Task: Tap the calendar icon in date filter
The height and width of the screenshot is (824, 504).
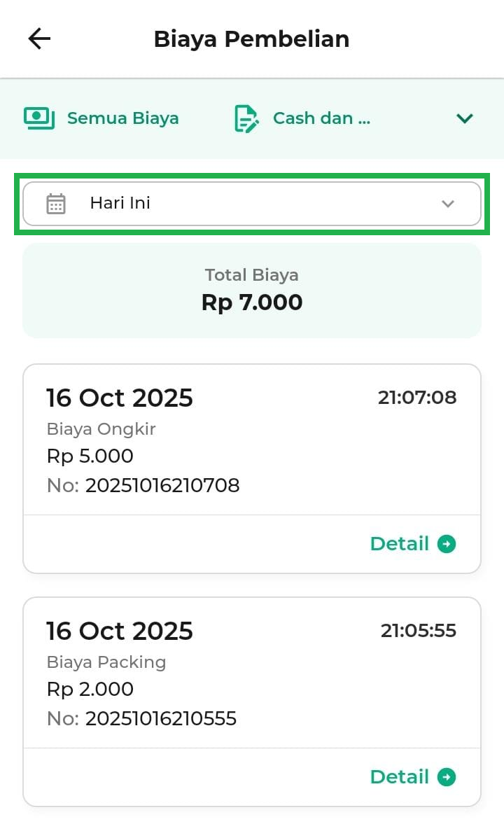Action: point(56,204)
